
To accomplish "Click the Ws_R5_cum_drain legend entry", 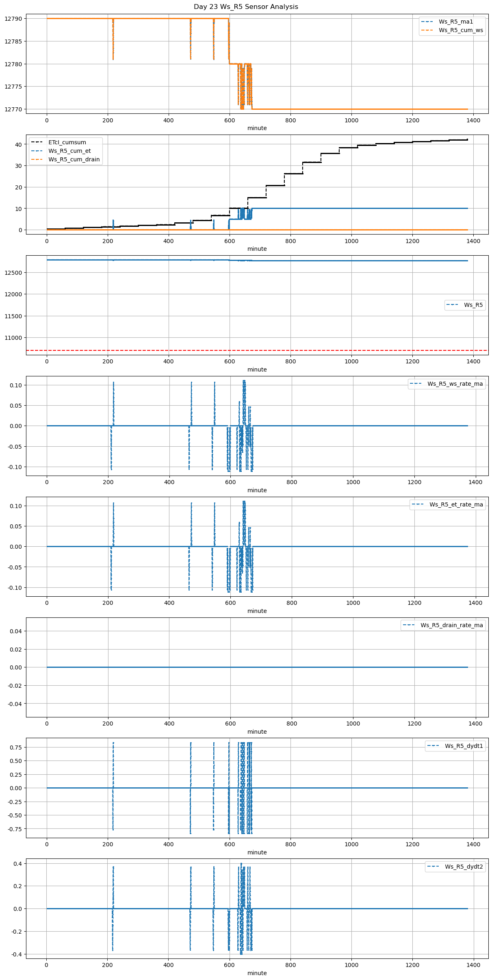I will click(74, 159).
